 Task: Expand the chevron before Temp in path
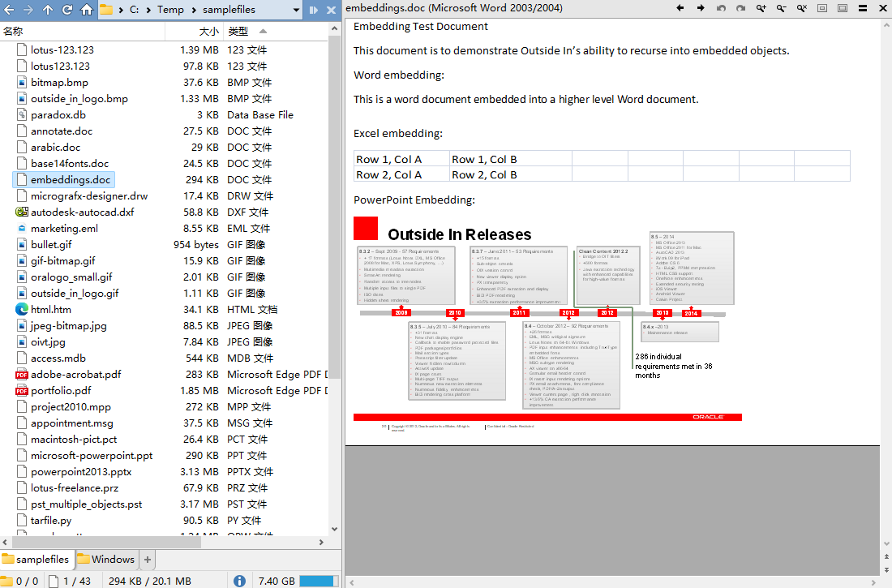point(150,10)
